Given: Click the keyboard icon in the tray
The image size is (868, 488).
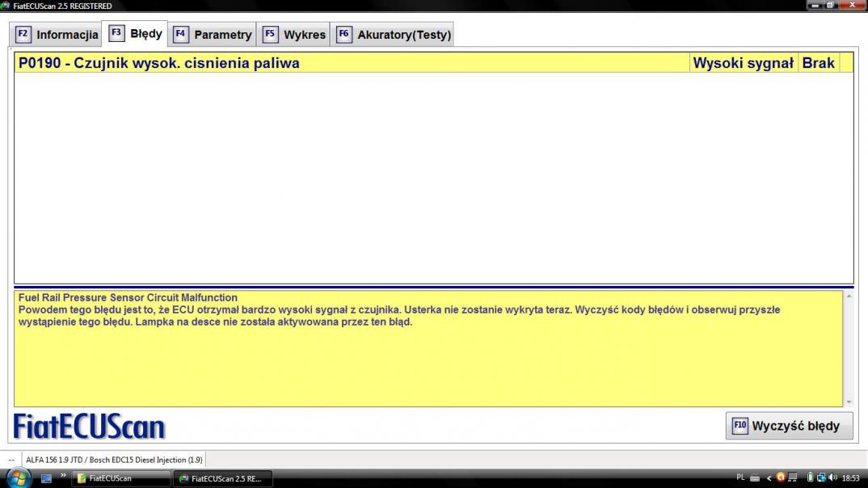Looking at the screenshot, I should [x=755, y=478].
